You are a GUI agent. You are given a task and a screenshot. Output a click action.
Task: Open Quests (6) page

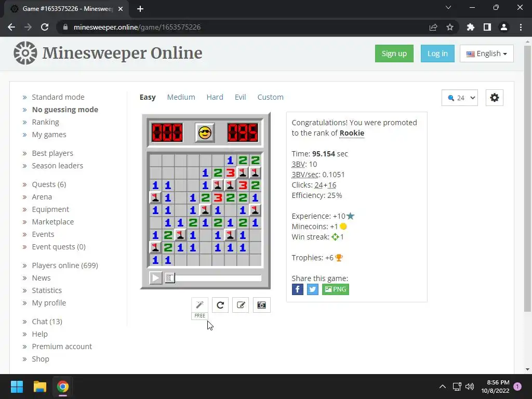click(x=49, y=184)
